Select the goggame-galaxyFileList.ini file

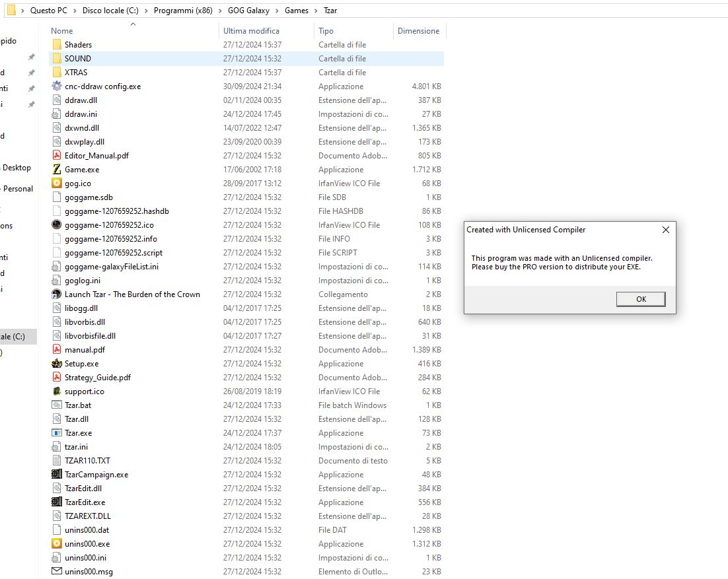tap(112, 267)
